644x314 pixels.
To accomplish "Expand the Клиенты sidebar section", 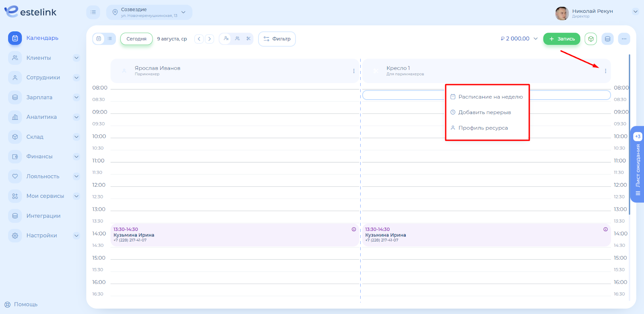I will click(x=76, y=58).
